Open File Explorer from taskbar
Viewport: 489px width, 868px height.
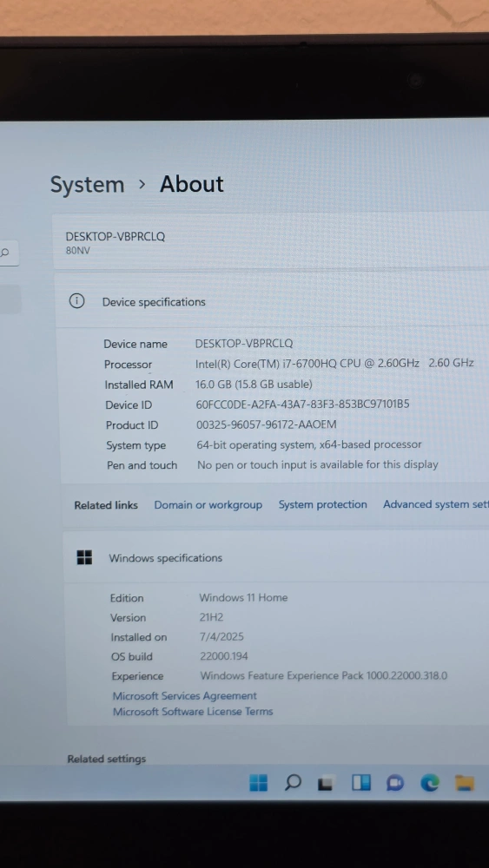(x=465, y=782)
